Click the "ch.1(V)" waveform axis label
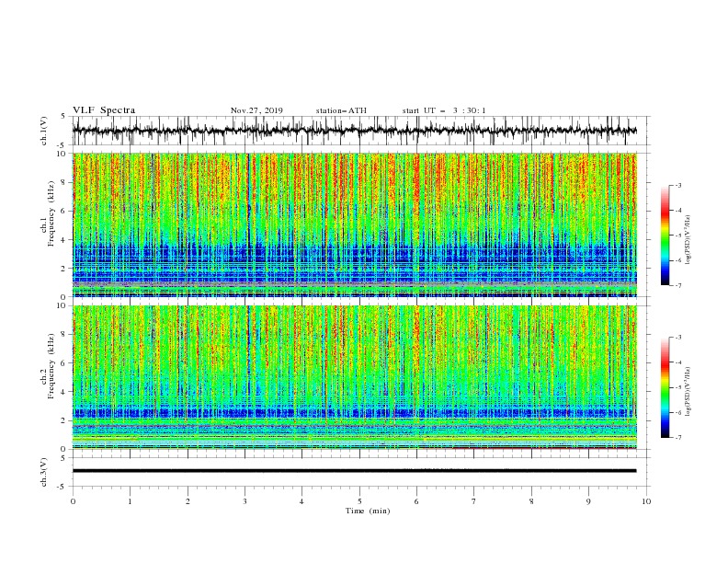This screenshot has height=563, width=728. coord(44,131)
